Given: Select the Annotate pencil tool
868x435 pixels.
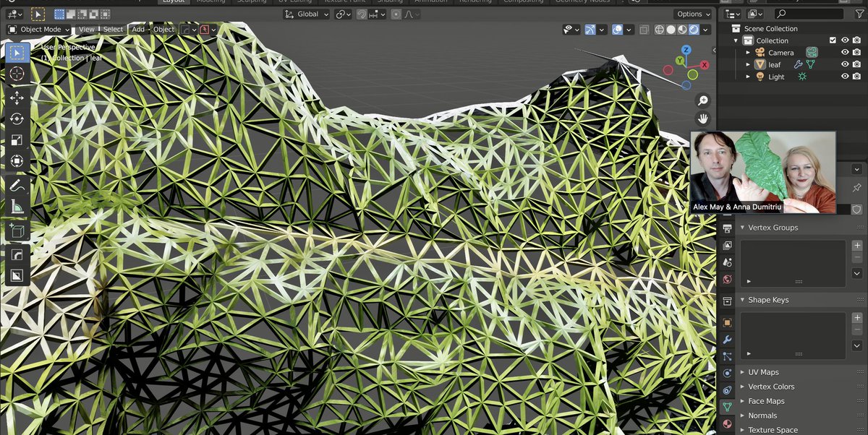Looking at the screenshot, I should tap(17, 186).
